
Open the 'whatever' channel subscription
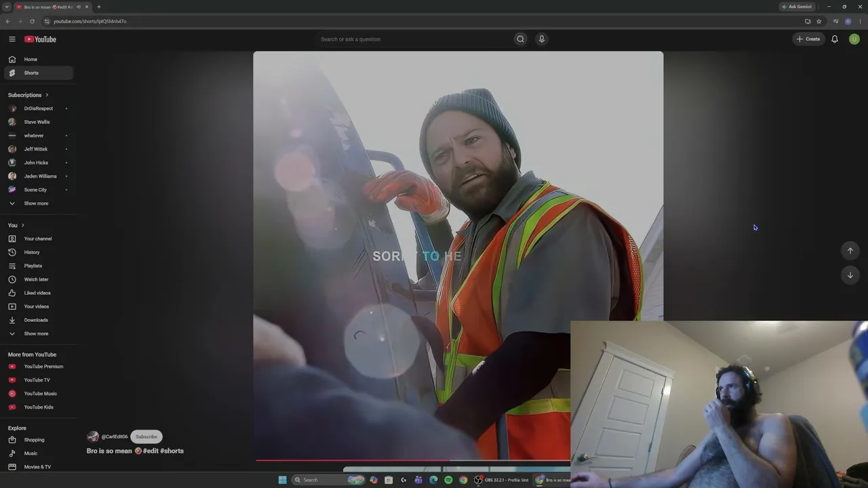tap(38, 136)
